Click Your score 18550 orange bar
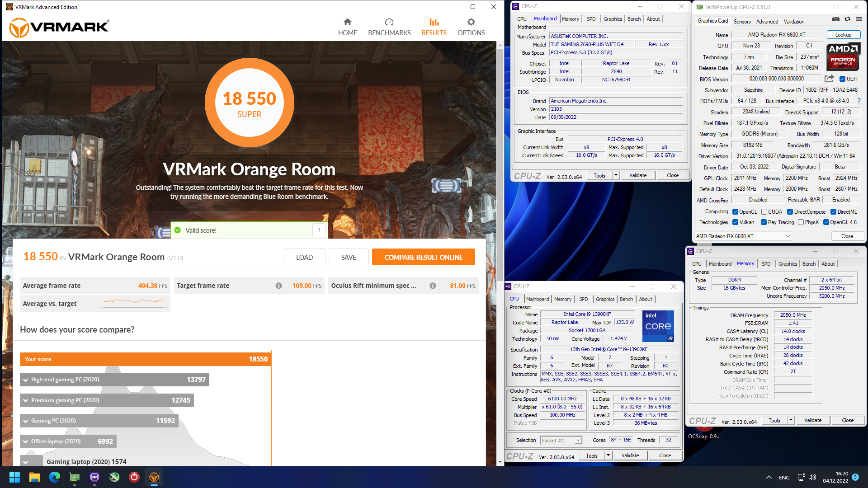The image size is (868, 488). click(x=146, y=359)
